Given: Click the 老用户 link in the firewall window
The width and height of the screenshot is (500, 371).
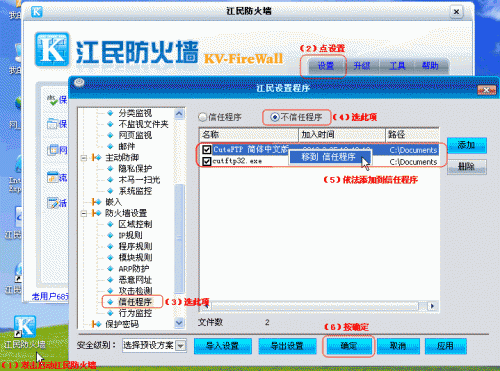Looking at the screenshot, I should click(x=50, y=296).
